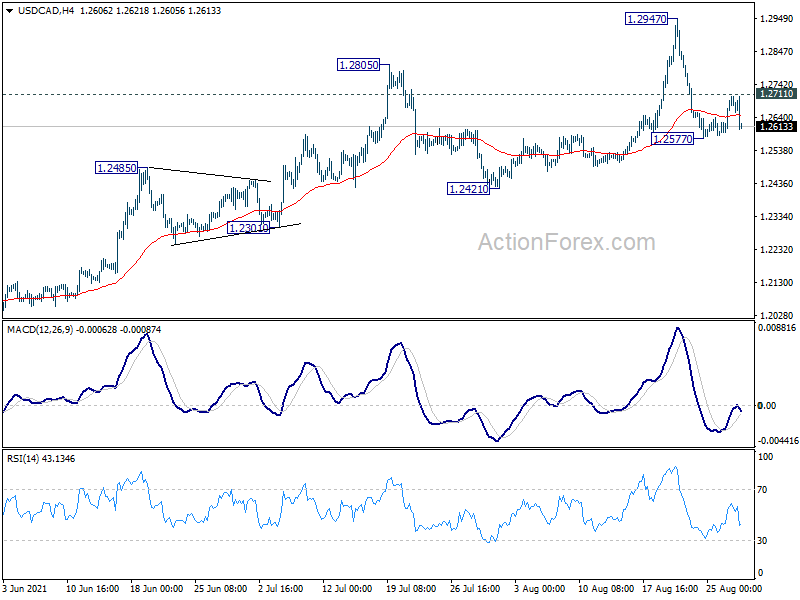800x600 pixels.
Task: Select the 1.29470 price label
Action: (x=646, y=19)
